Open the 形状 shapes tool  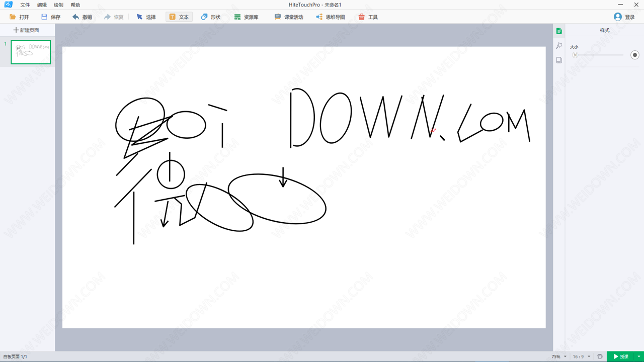[211, 17]
